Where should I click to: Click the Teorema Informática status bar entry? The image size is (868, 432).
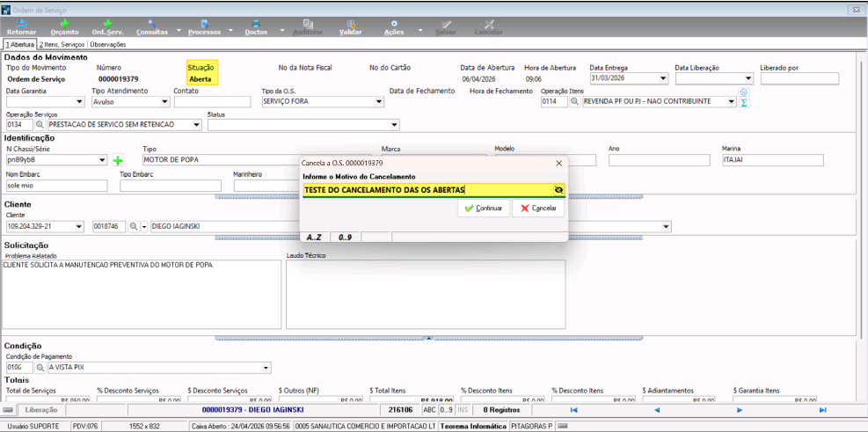coord(472,426)
